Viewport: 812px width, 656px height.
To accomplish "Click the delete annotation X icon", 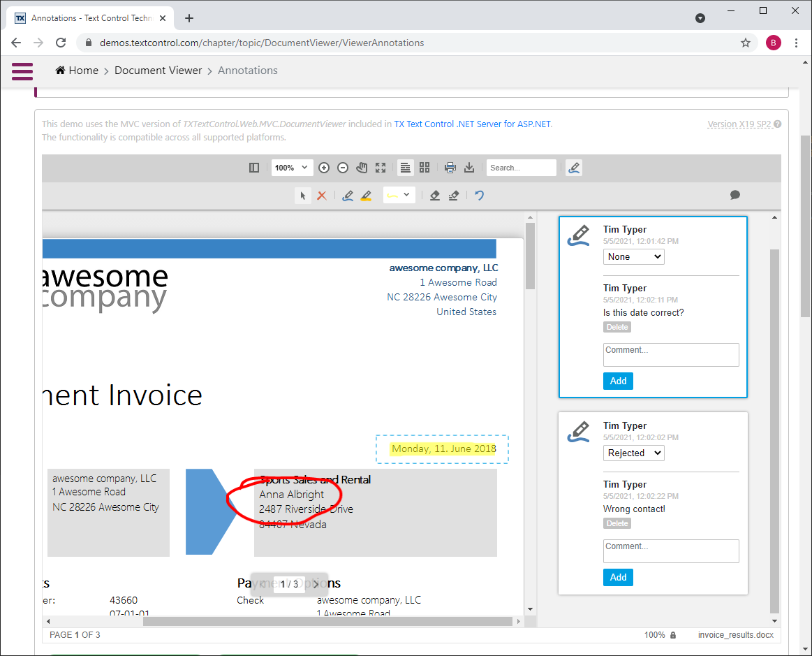I will 322,196.
